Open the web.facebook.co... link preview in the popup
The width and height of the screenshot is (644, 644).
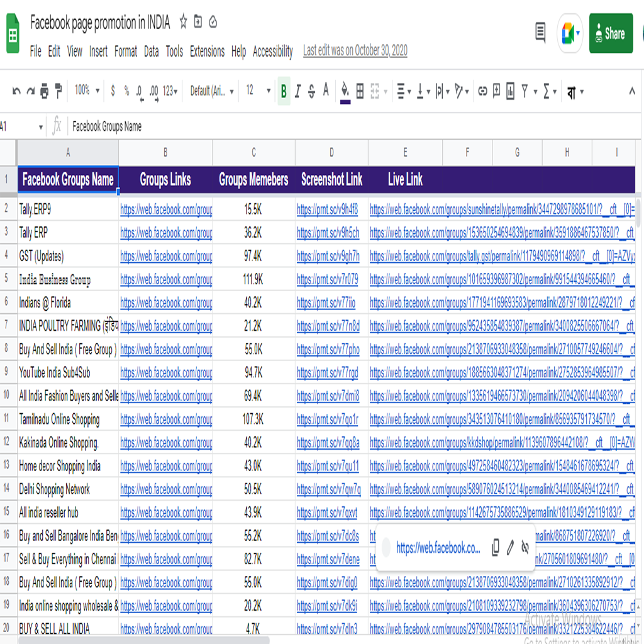438,548
